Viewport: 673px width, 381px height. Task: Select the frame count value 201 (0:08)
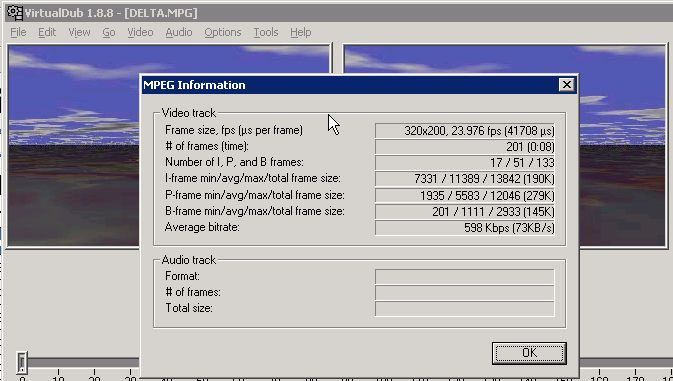coord(465,147)
